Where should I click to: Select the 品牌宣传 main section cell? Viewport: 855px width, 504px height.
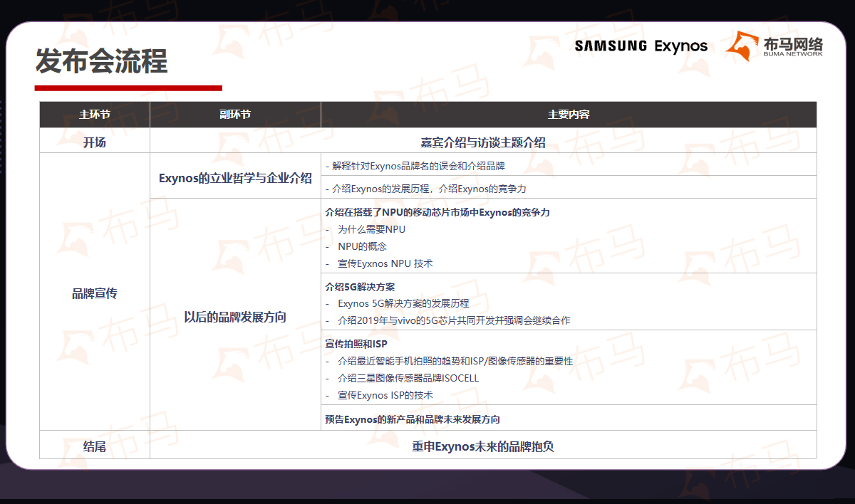[x=94, y=293]
